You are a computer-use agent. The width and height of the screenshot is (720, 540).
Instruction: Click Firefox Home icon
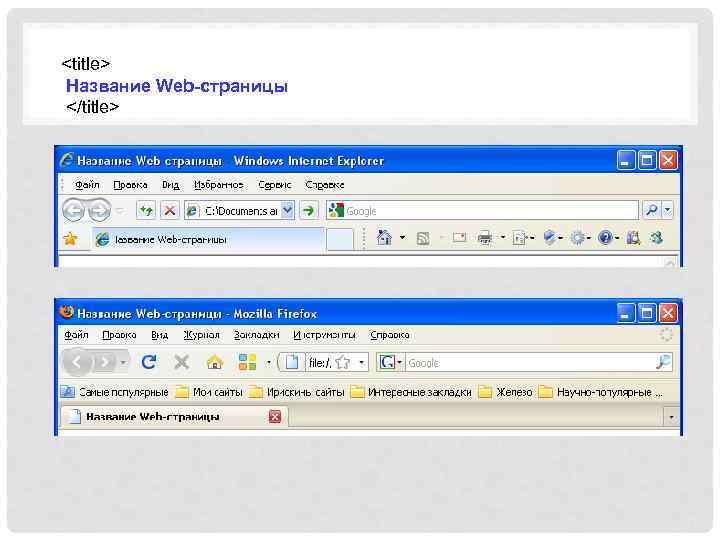(x=215, y=362)
